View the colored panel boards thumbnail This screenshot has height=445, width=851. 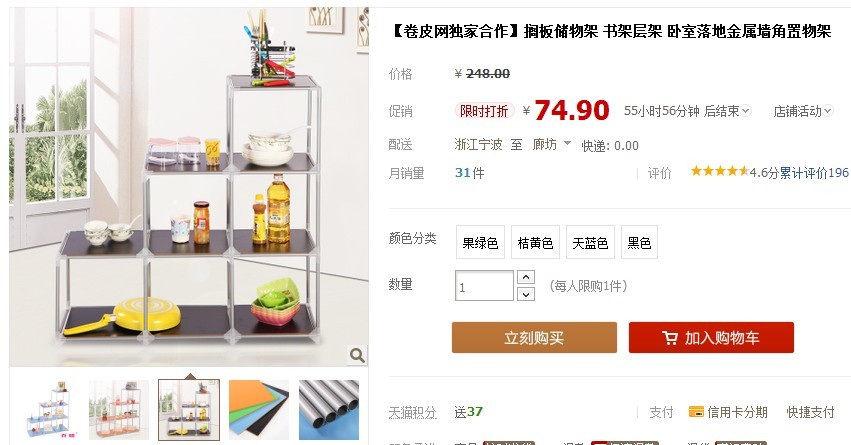click(x=259, y=410)
